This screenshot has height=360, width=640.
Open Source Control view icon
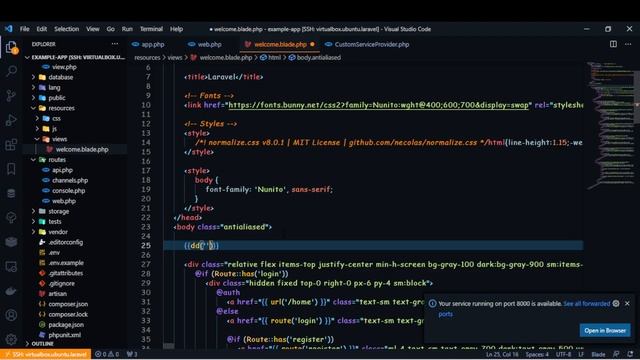(x=11, y=96)
